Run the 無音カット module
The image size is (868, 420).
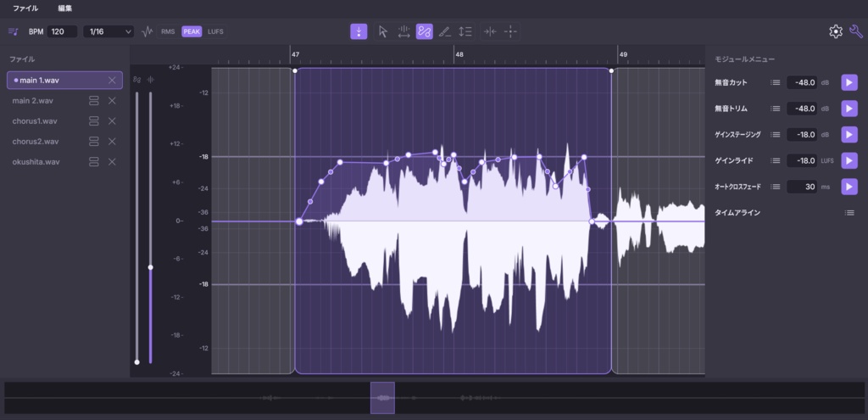(849, 82)
